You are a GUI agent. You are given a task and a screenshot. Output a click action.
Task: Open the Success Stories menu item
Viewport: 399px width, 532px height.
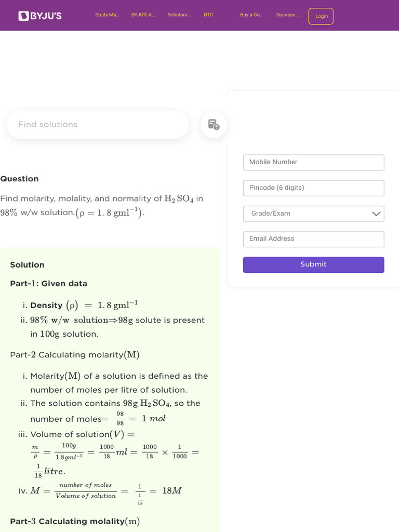[288, 15]
